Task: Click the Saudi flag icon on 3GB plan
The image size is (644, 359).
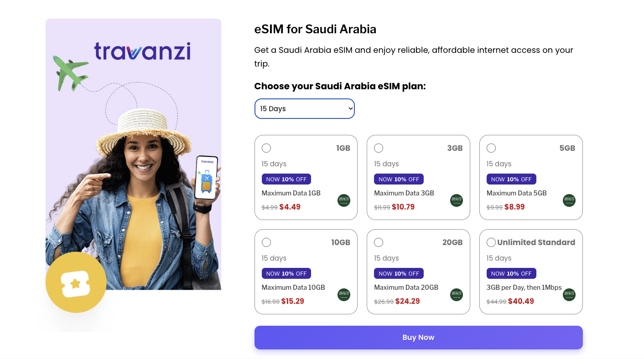Action: pos(456,200)
